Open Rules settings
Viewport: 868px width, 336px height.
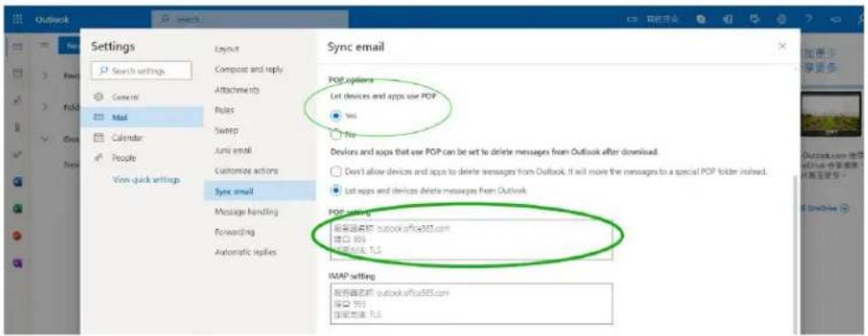pyautogui.click(x=224, y=110)
